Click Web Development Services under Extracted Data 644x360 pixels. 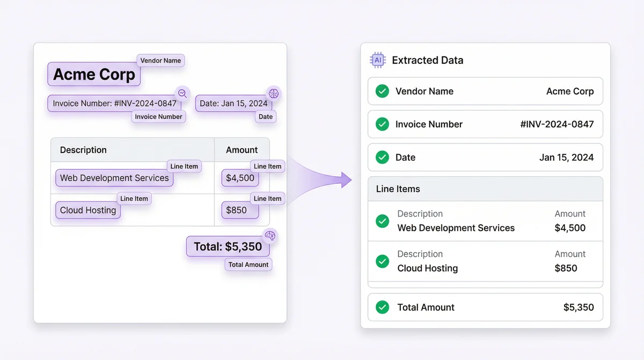tap(456, 228)
